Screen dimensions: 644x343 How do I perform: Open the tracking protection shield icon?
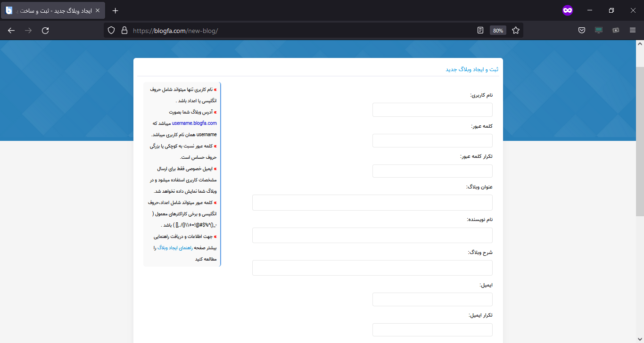(x=111, y=30)
